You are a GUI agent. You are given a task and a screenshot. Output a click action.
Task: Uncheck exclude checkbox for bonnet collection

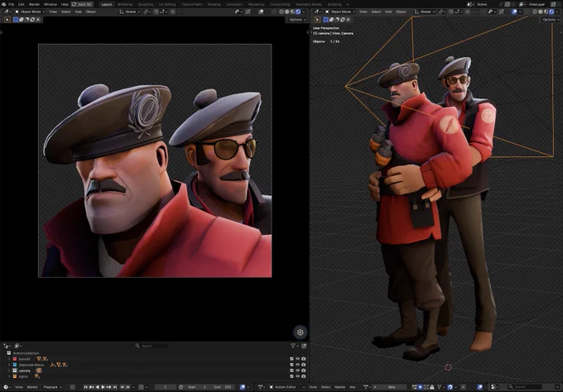[291, 359]
